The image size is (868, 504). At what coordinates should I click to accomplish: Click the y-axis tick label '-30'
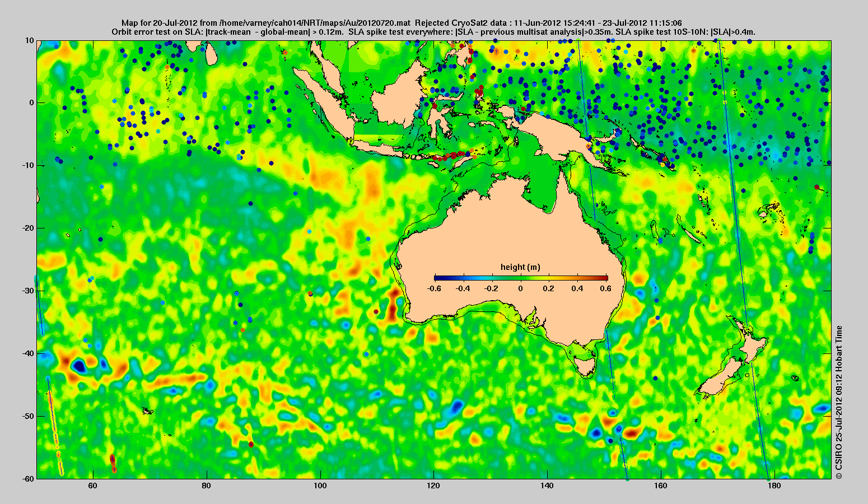coord(27,291)
